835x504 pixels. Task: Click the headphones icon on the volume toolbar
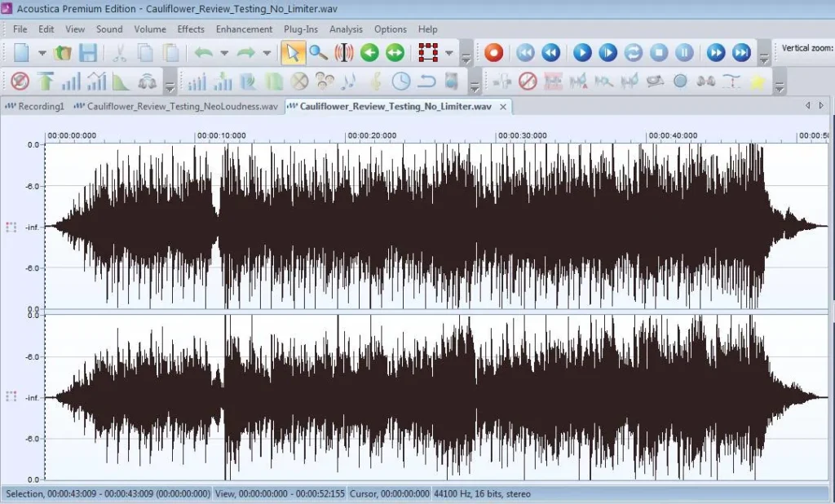(x=148, y=82)
